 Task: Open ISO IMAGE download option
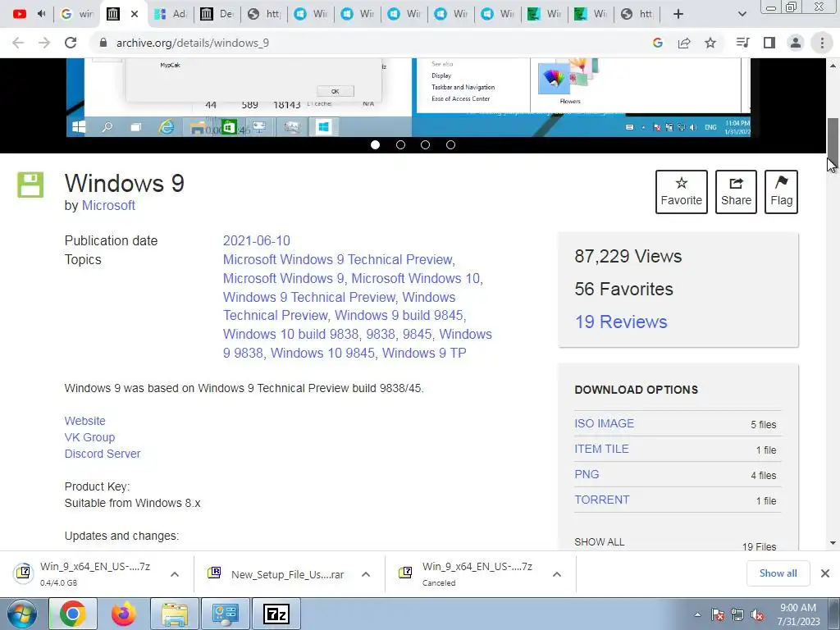(605, 423)
